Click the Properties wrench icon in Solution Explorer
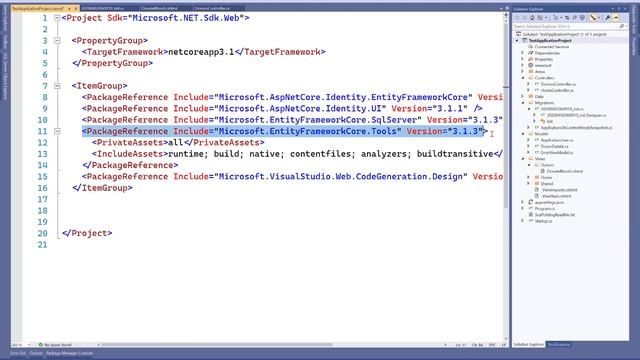Screen dimensions: 640x360 tap(607, 18)
